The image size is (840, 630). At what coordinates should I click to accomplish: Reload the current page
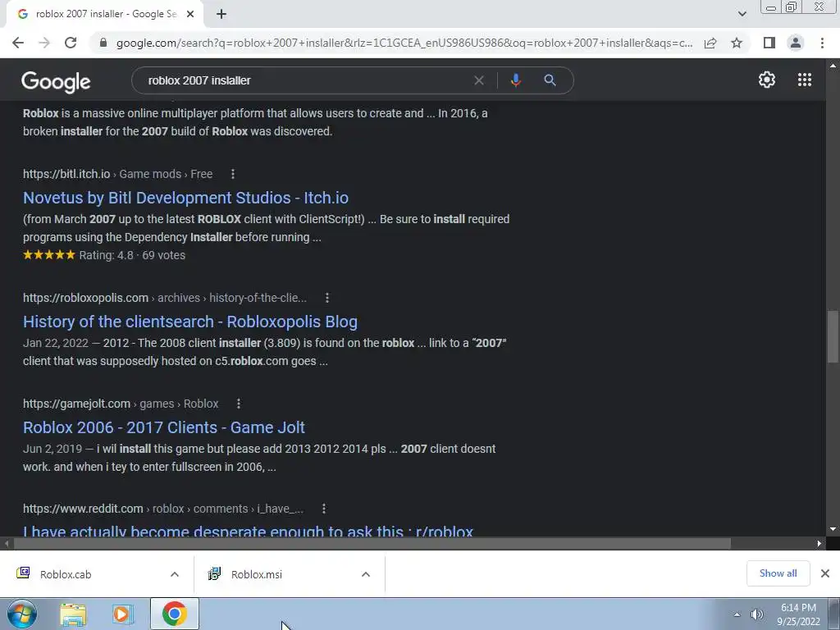pyautogui.click(x=71, y=43)
